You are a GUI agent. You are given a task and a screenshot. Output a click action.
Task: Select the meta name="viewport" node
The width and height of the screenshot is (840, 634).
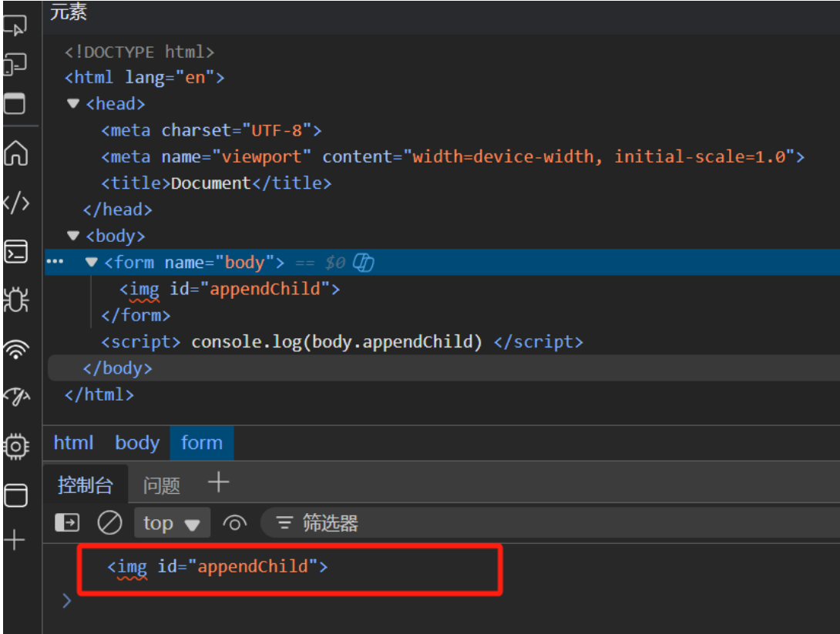pyautogui.click(x=452, y=157)
